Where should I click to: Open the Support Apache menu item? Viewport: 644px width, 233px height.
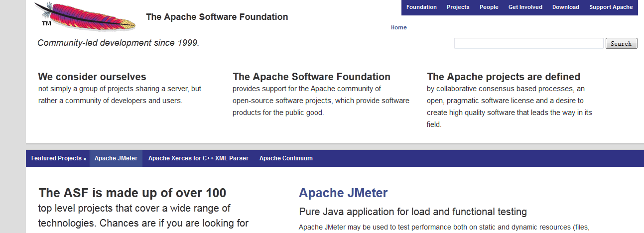click(x=611, y=7)
